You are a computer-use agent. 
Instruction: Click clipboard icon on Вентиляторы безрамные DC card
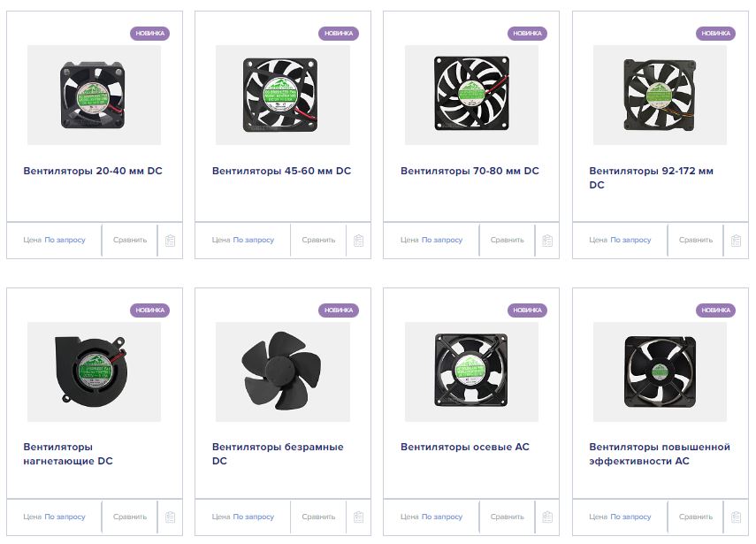click(x=358, y=517)
